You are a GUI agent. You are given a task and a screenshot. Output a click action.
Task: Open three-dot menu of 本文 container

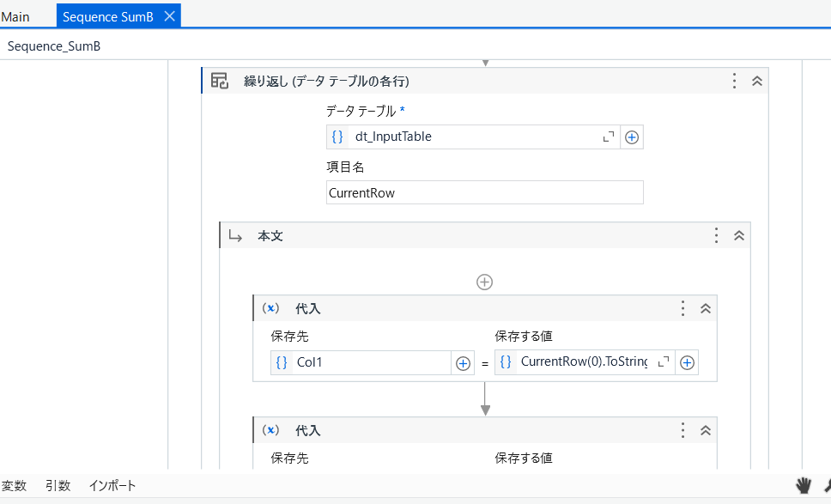pyautogui.click(x=716, y=235)
